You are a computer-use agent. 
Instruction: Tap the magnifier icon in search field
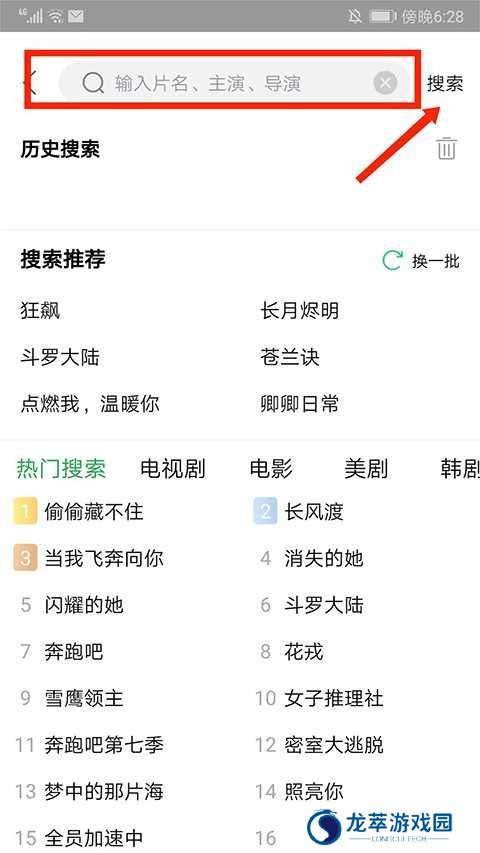pyautogui.click(x=93, y=83)
